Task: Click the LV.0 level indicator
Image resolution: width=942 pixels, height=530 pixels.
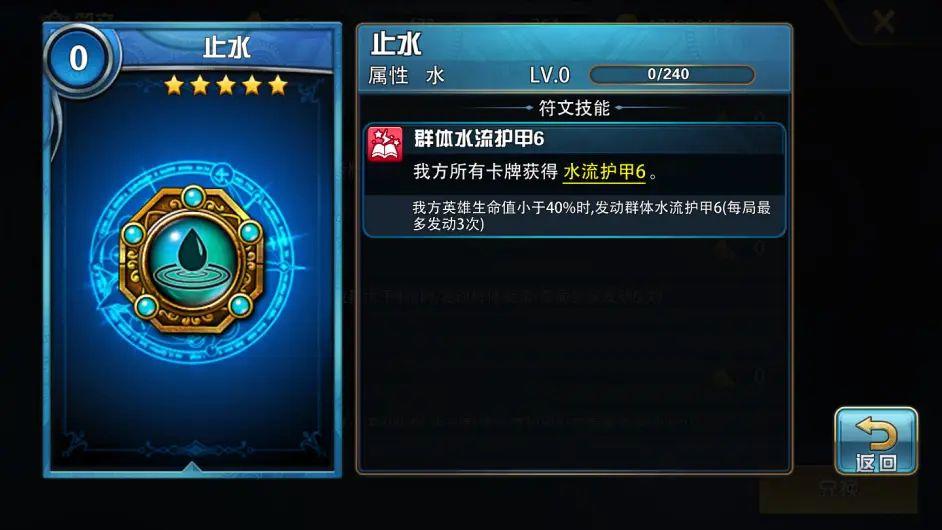Action: (550, 75)
